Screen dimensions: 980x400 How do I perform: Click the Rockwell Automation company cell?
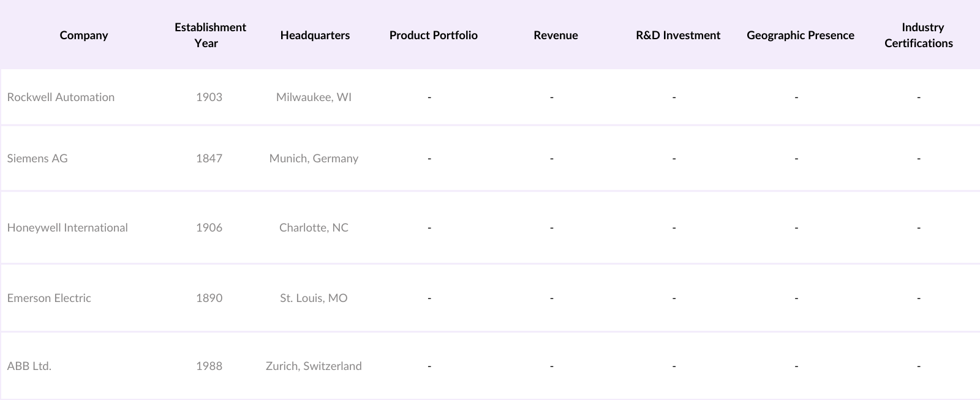61,97
